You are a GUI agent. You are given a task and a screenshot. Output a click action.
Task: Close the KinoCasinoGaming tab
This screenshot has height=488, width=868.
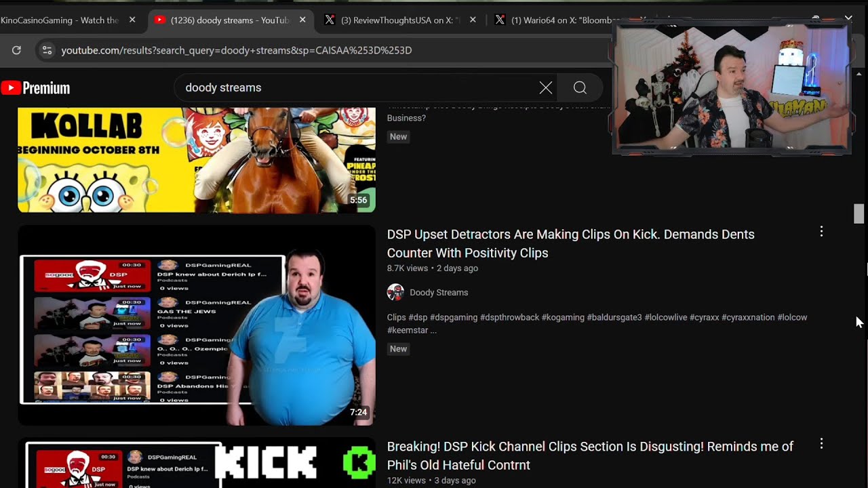point(132,20)
